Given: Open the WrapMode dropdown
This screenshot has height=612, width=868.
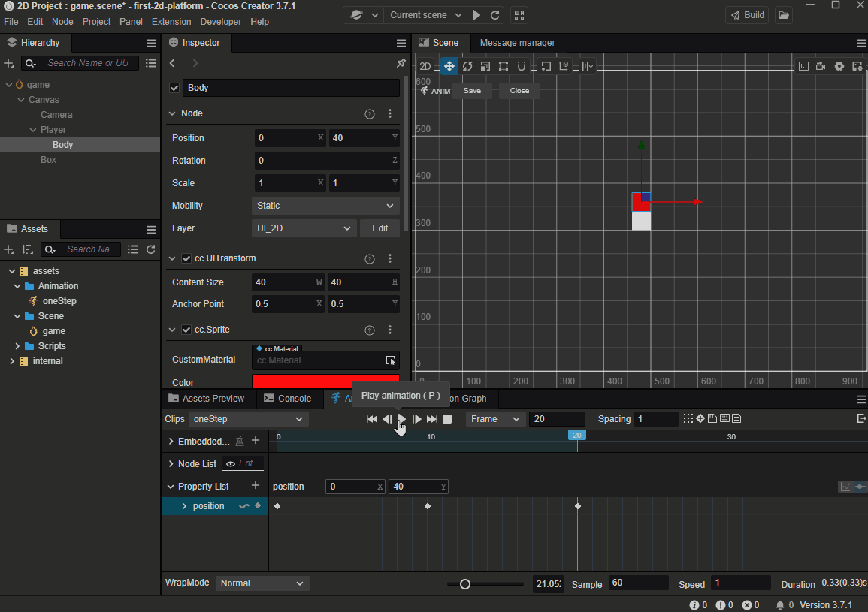Looking at the screenshot, I should tap(262, 583).
